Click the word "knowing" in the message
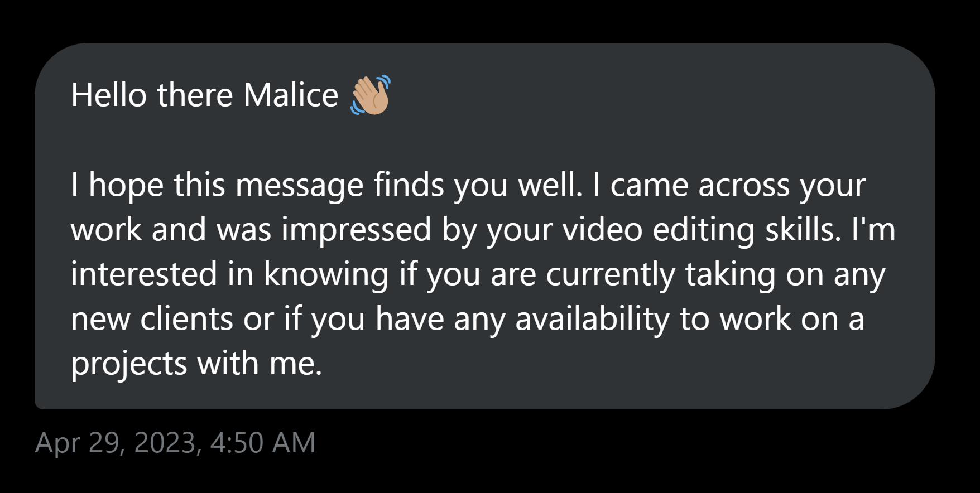The width and height of the screenshot is (980, 493). (326, 274)
